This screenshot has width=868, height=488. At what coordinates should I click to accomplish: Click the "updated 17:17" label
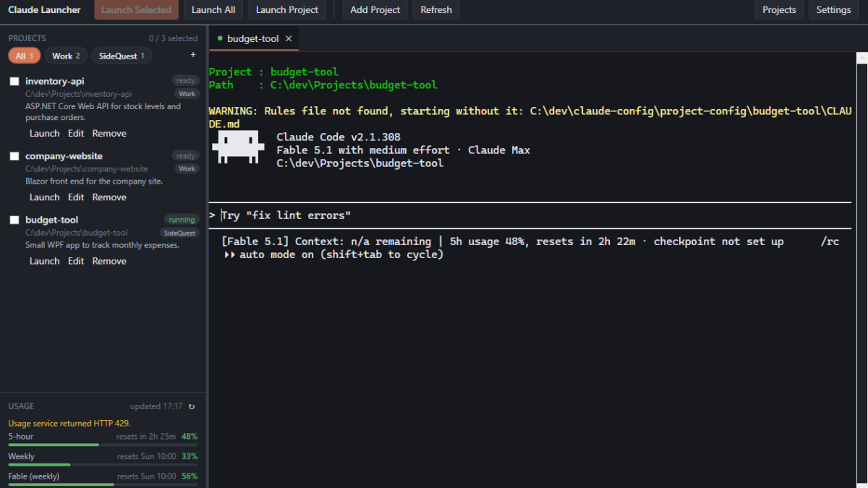click(x=156, y=406)
